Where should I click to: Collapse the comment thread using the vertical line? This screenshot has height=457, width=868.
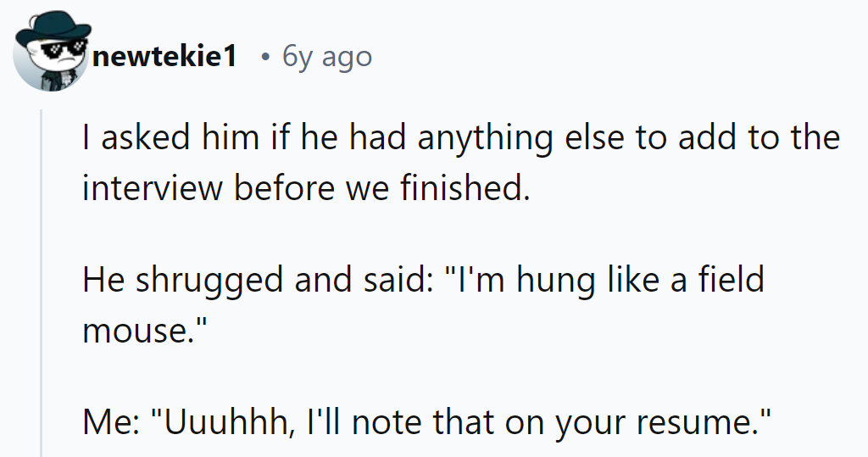(42, 280)
